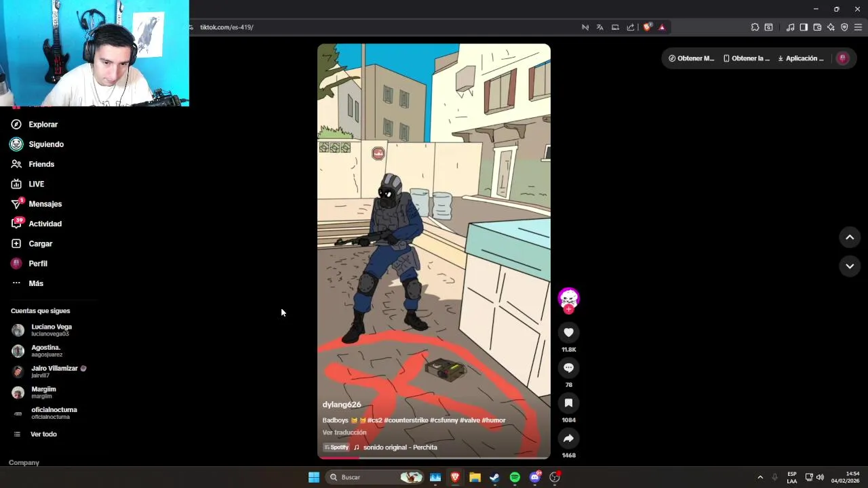The width and height of the screenshot is (868, 488).
Task: Go to previous video with up chevron
Action: pyautogui.click(x=850, y=237)
